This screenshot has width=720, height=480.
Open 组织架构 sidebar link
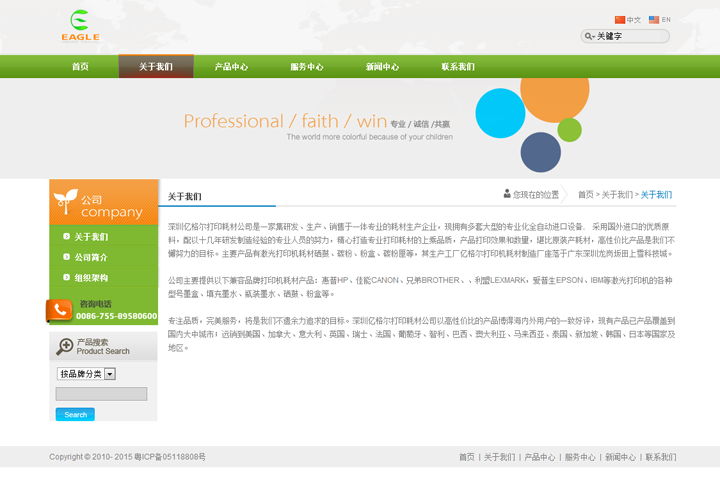(91, 278)
